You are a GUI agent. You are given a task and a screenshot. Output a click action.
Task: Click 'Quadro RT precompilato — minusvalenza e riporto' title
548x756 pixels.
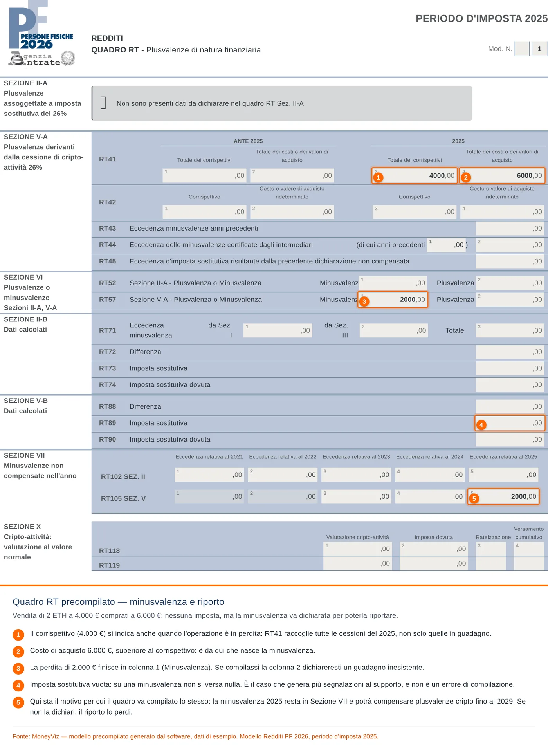118,602
